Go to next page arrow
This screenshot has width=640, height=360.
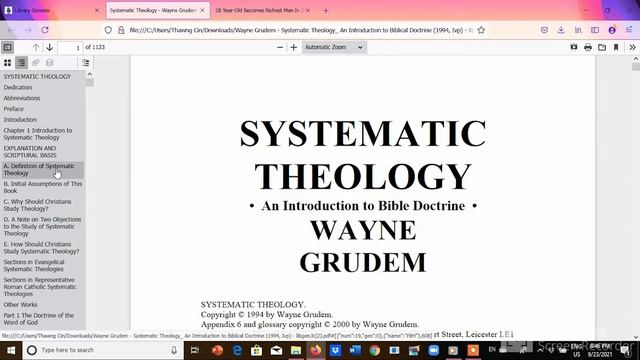pyautogui.click(x=49, y=47)
